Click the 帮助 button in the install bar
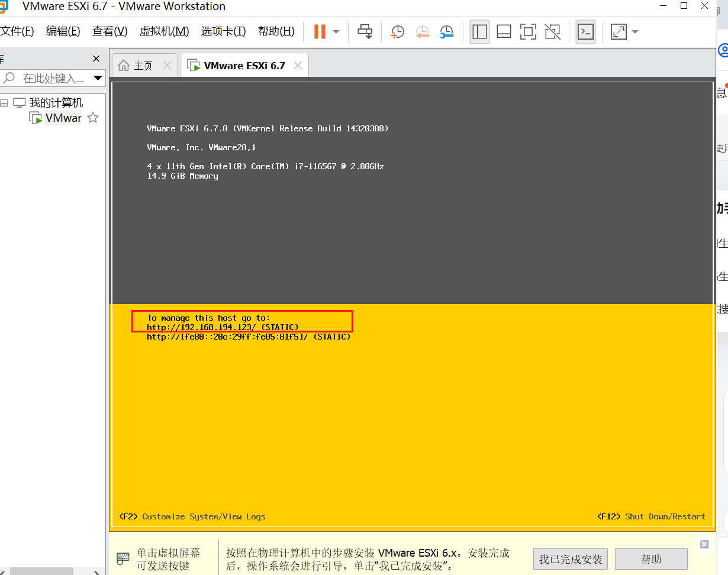 (651, 559)
